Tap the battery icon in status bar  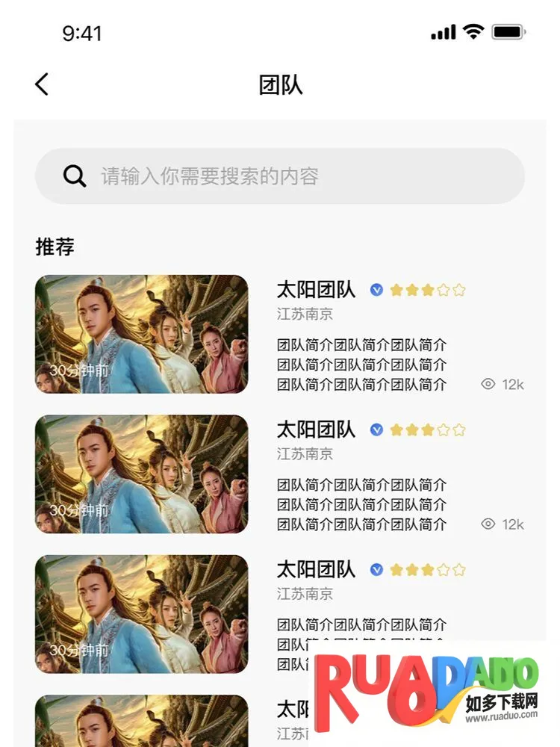[508, 32]
